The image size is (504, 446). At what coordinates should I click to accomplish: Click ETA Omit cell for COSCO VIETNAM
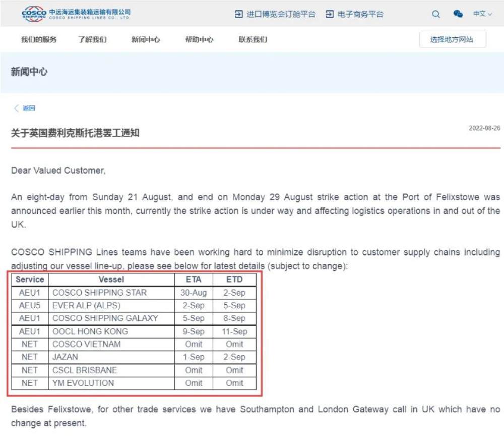194,344
